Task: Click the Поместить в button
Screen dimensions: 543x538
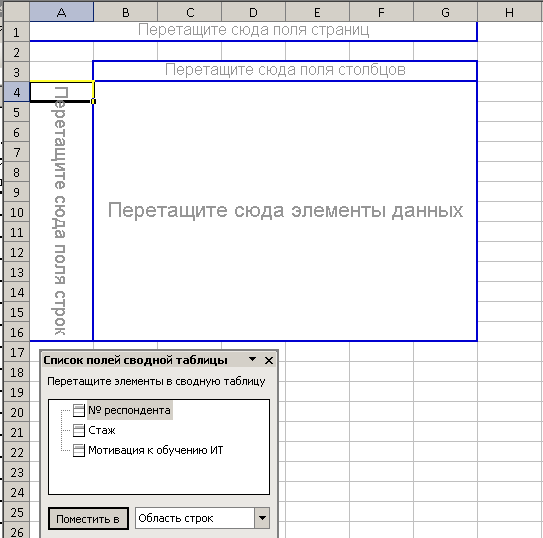Action: (88, 519)
